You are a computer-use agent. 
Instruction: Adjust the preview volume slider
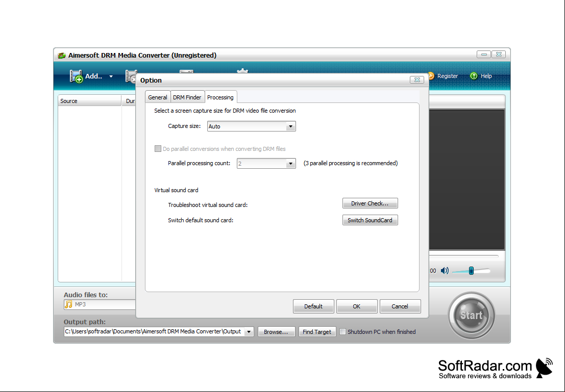point(471,271)
